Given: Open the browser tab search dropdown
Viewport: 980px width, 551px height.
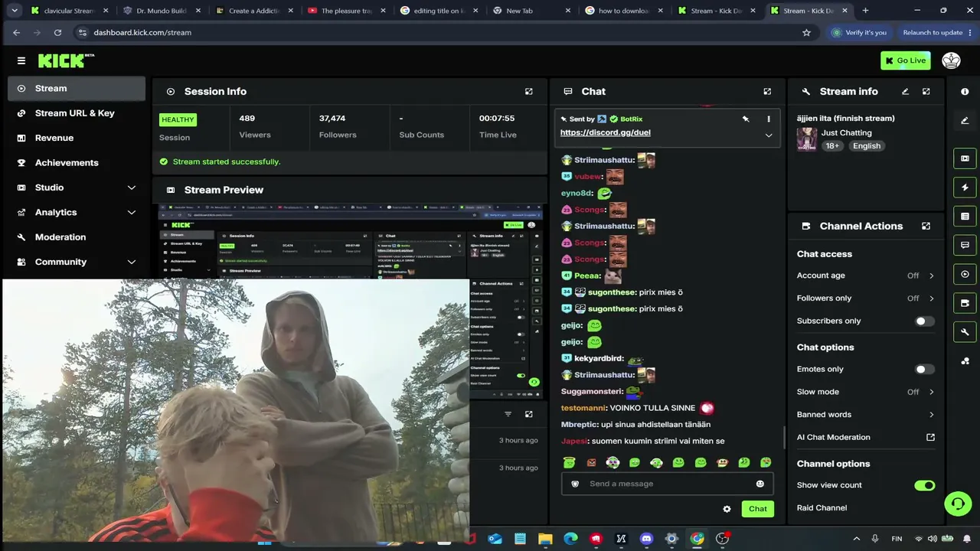Looking at the screenshot, I should (x=15, y=11).
